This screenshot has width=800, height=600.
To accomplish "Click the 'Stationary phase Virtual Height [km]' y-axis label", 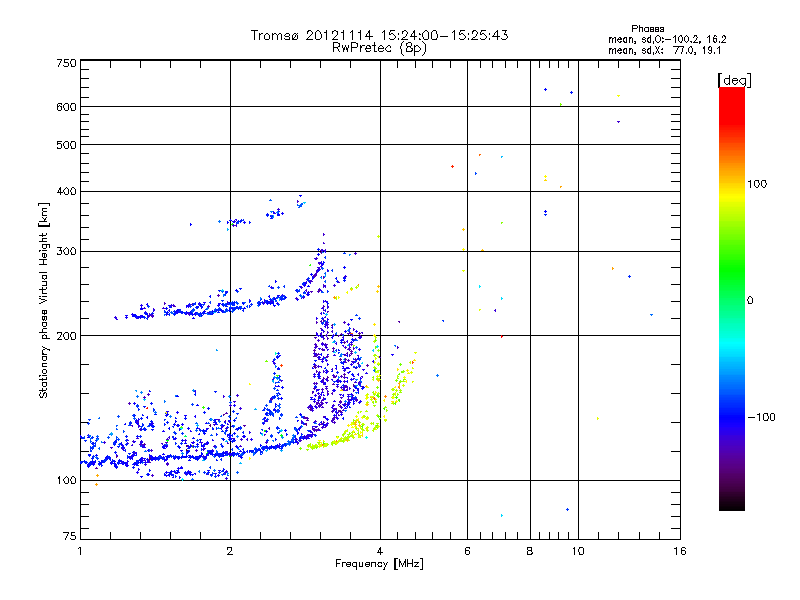I will [x=44, y=300].
